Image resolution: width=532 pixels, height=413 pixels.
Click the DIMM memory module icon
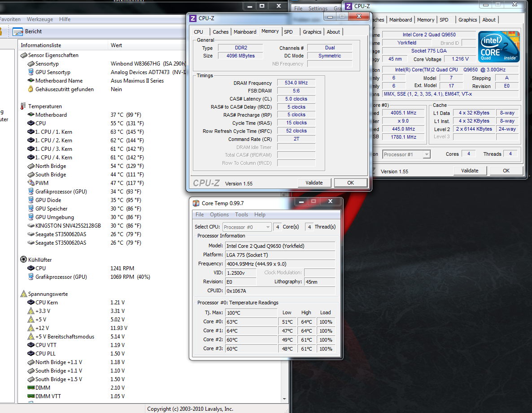31,387
